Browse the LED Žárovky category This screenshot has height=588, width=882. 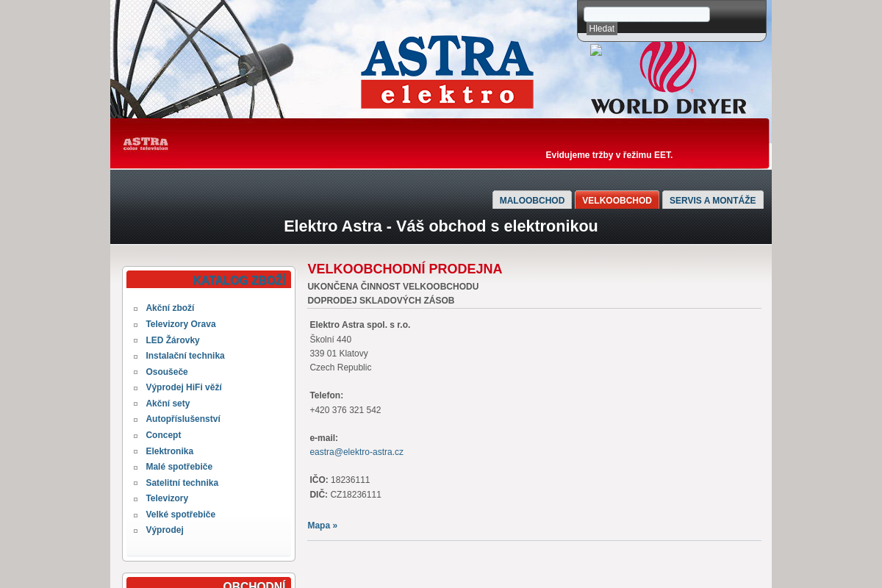tap(173, 340)
